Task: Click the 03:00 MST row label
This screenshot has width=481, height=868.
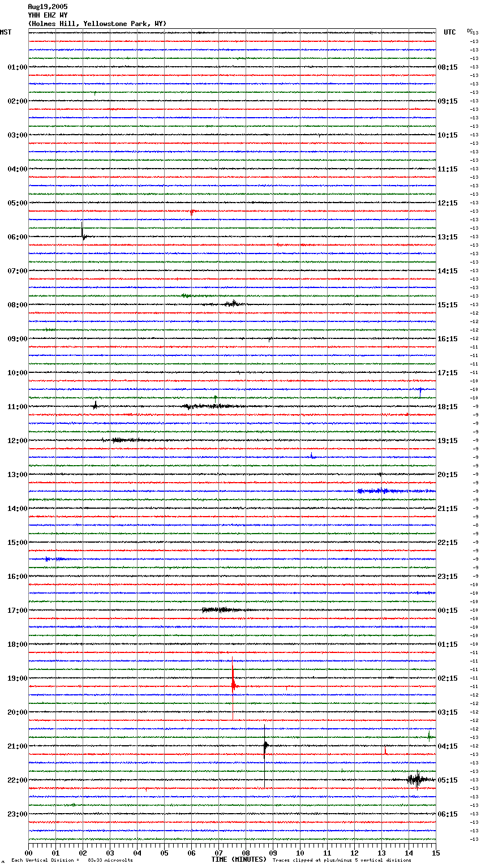Action: (x=18, y=135)
